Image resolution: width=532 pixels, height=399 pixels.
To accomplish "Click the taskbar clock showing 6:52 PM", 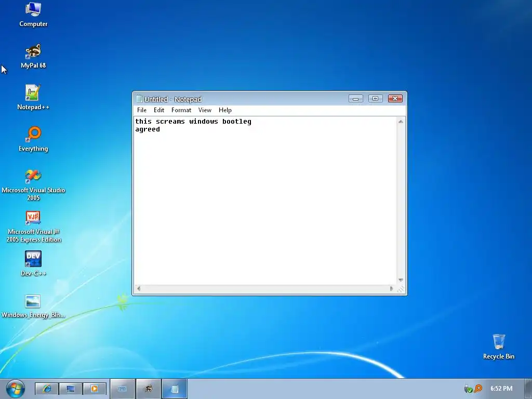I will pos(501,389).
